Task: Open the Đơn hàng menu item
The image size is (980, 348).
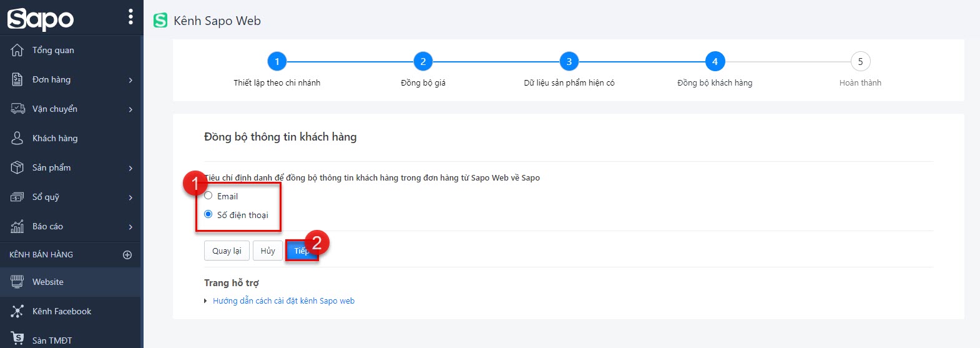Action: (71, 79)
